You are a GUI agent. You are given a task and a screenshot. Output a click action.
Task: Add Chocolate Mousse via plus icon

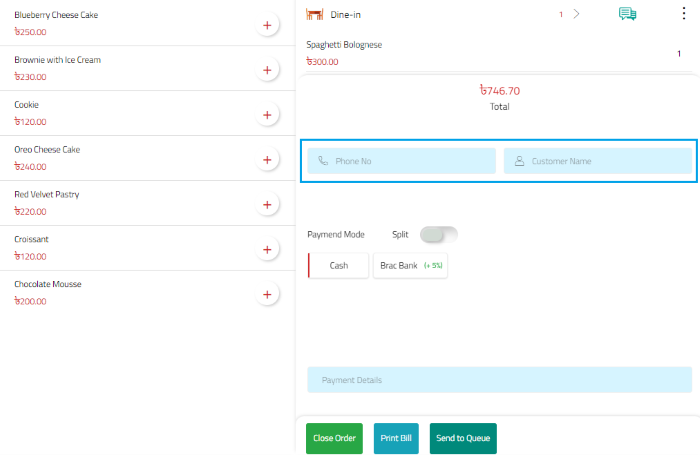click(267, 295)
